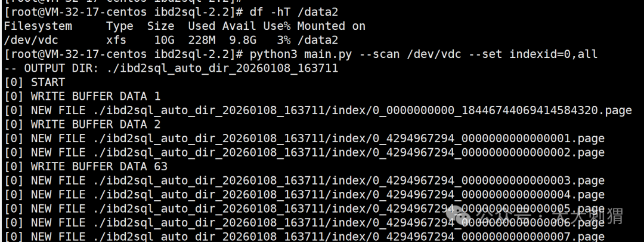Click the "228M" used value
Screen dimensions: 644x242
point(202,41)
